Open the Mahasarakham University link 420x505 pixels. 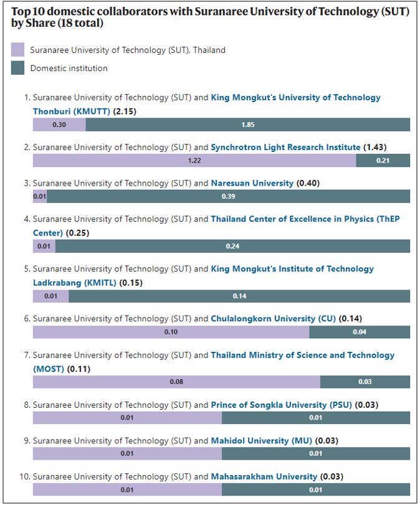(x=264, y=476)
